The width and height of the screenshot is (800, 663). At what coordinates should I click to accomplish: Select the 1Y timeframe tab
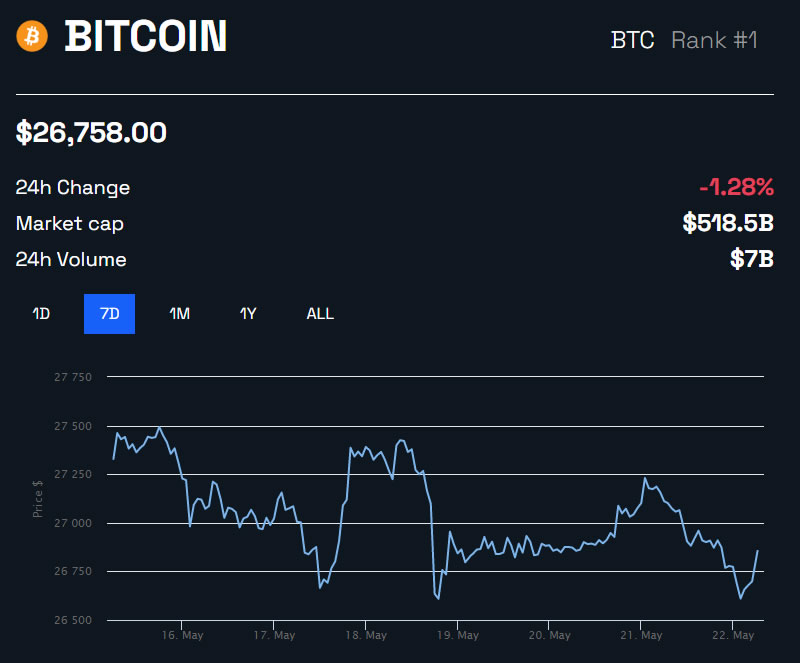(x=247, y=313)
